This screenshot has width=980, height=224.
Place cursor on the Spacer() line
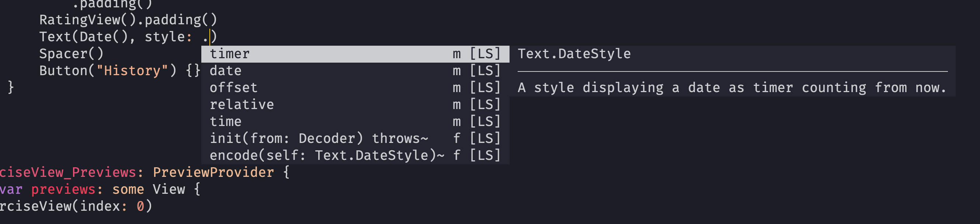pos(71,54)
